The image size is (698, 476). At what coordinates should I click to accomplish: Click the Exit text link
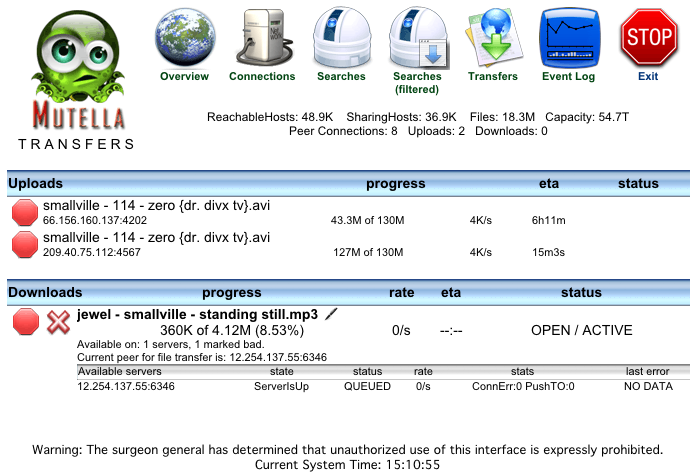[648, 77]
